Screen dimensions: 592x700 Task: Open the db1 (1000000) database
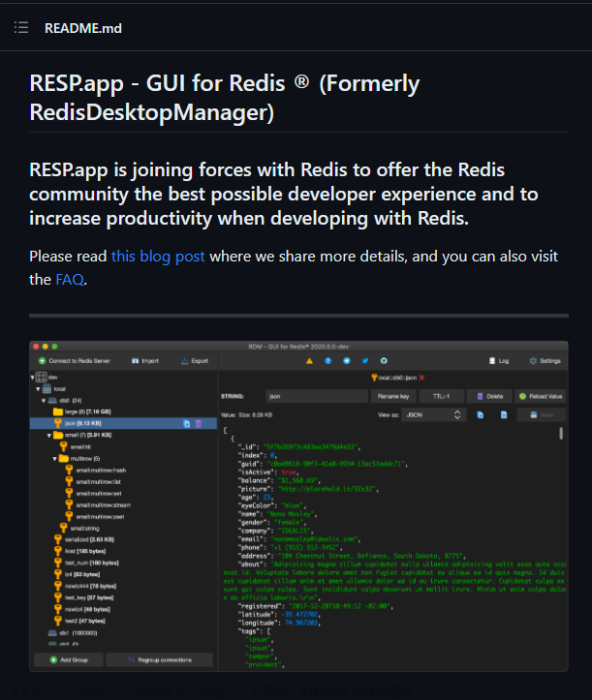click(x=73, y=632)
